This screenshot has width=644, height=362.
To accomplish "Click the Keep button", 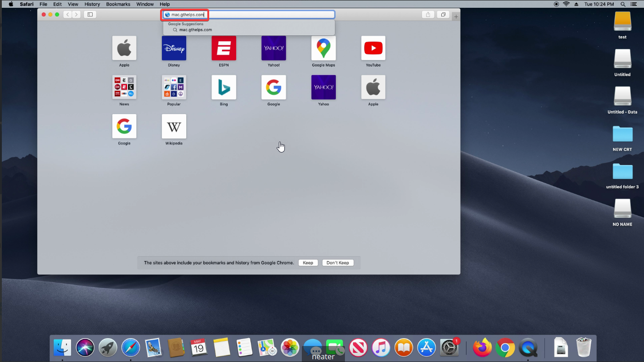I will coord(308,263).
